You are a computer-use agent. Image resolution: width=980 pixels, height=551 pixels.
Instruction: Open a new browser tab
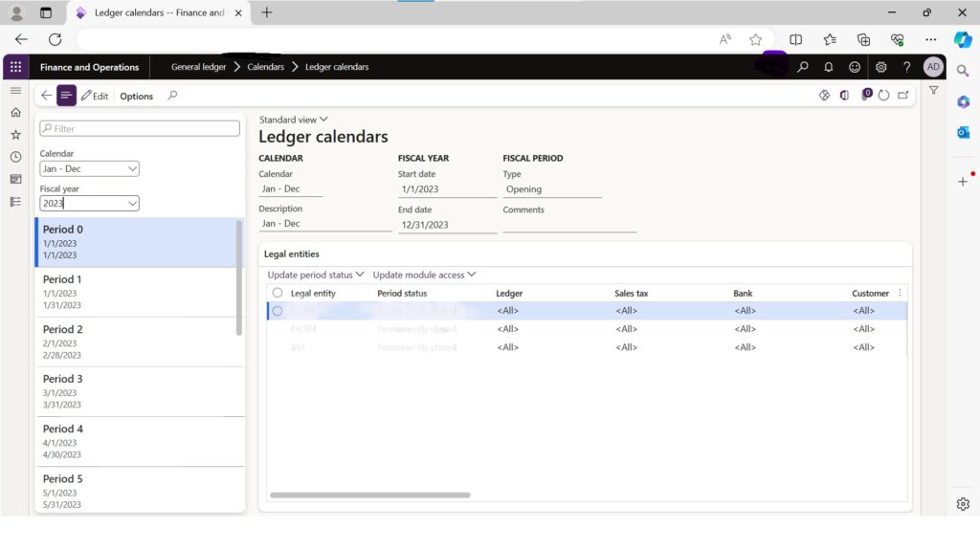coord(267,12)
